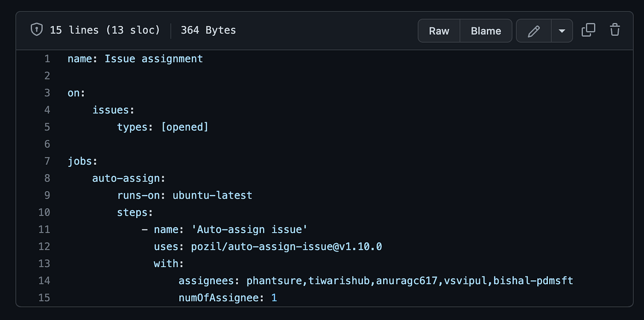Select line number 12
This screenshot has height=320, width=644.
[44, 246]
